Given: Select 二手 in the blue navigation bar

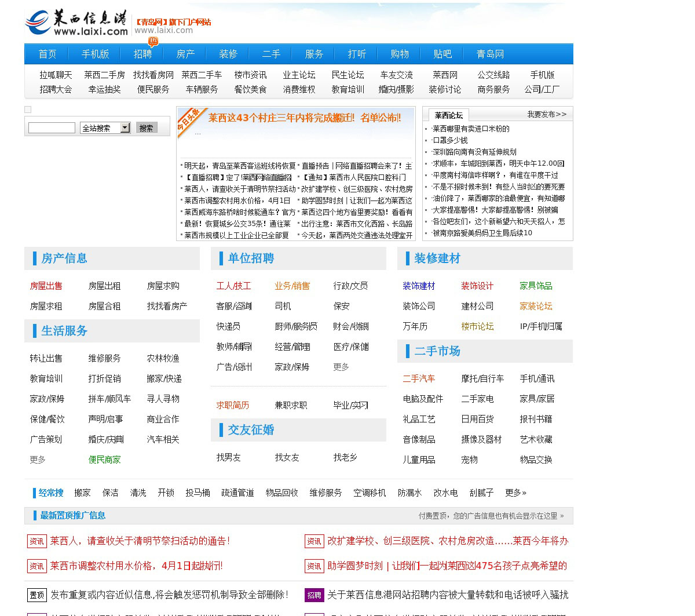Looking at the screenshot, I should 271,54.
